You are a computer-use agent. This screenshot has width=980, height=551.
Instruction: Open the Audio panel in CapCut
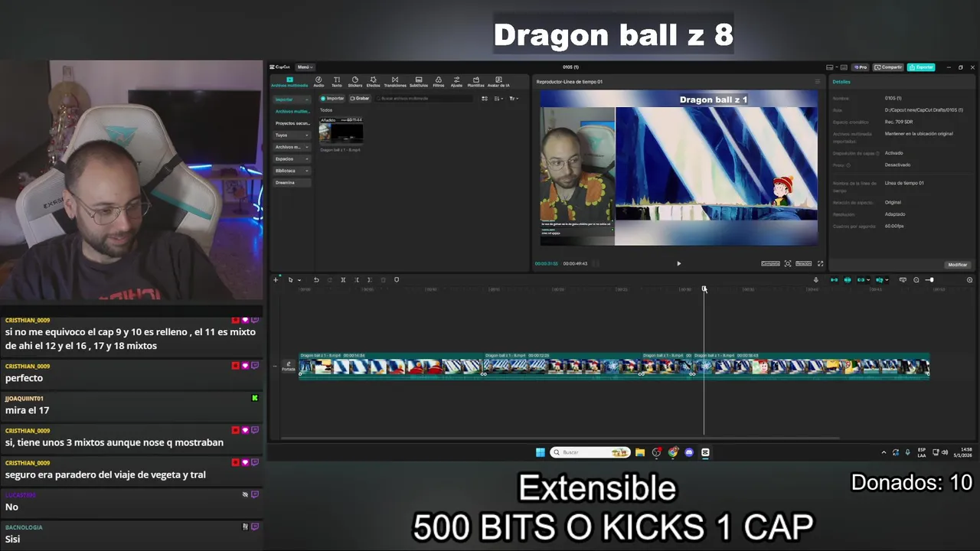point(318,81)
